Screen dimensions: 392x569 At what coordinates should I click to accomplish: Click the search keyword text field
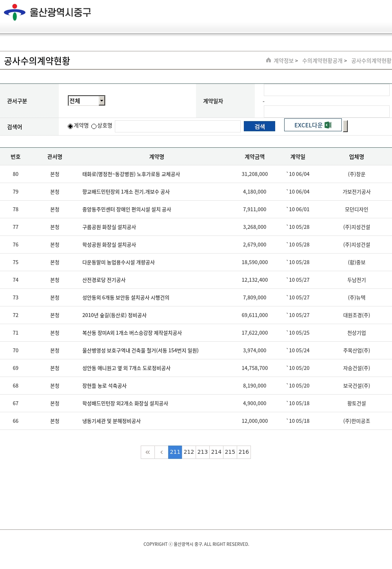coord(178,126)
